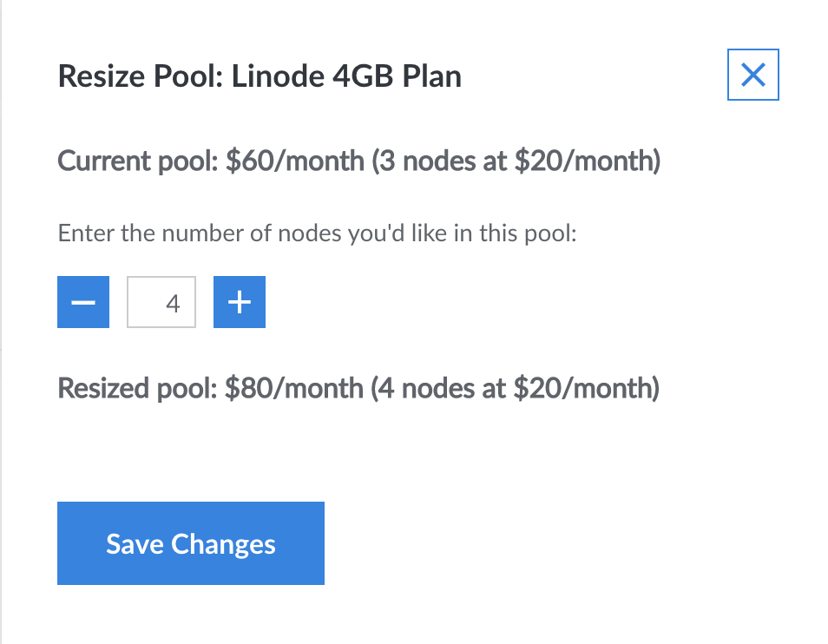Click the word "Save" on the blue button
Screen dimensions: 828x644
point(135,543)
